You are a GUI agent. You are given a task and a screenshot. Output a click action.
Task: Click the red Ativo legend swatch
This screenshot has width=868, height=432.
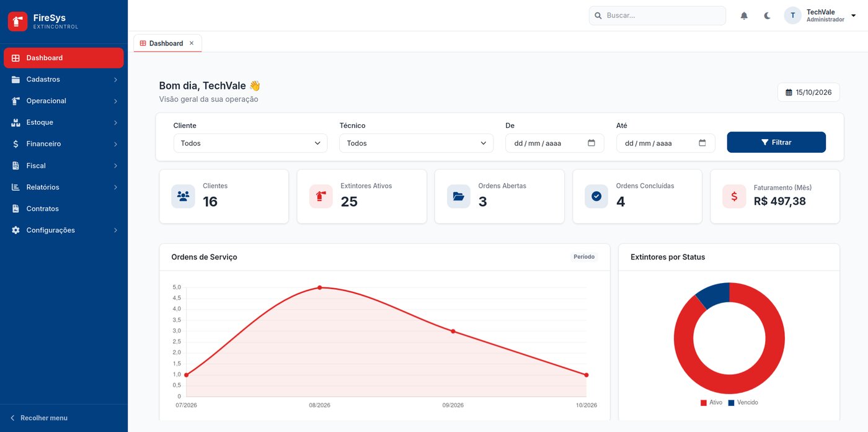(x=704, y=403)
